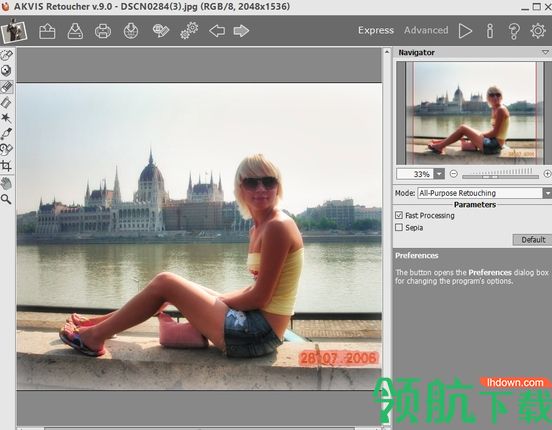Screen dimensions: 552x430
Task: Select the Zoom magnifier tool
Action: [x=6, y=199]
